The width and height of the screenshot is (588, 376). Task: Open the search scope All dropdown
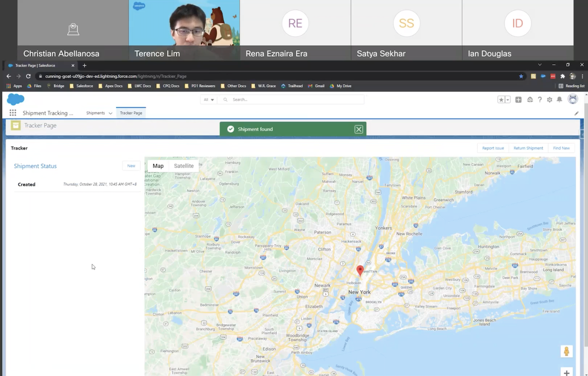point(208,99)
